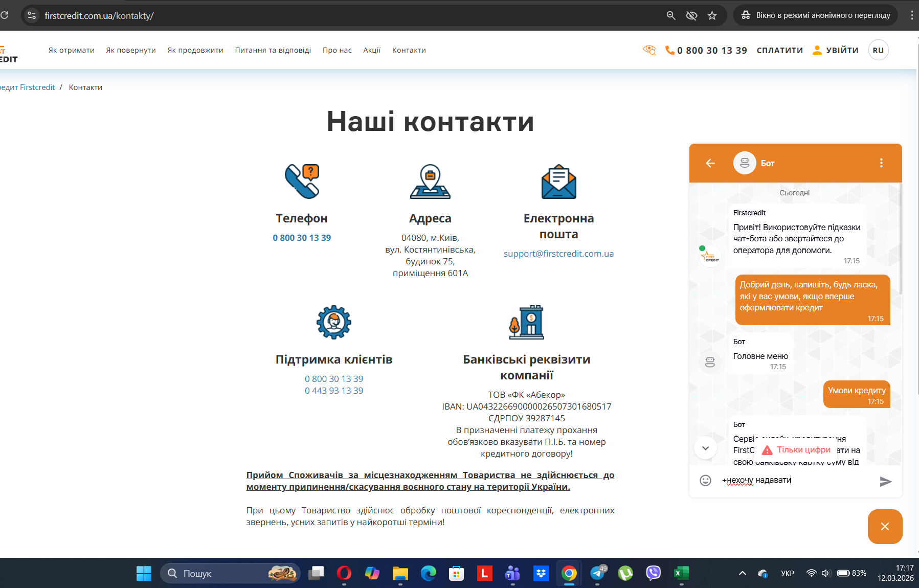
Task: Click the "Головне меню" bot message
Action: tap(760, 353)
